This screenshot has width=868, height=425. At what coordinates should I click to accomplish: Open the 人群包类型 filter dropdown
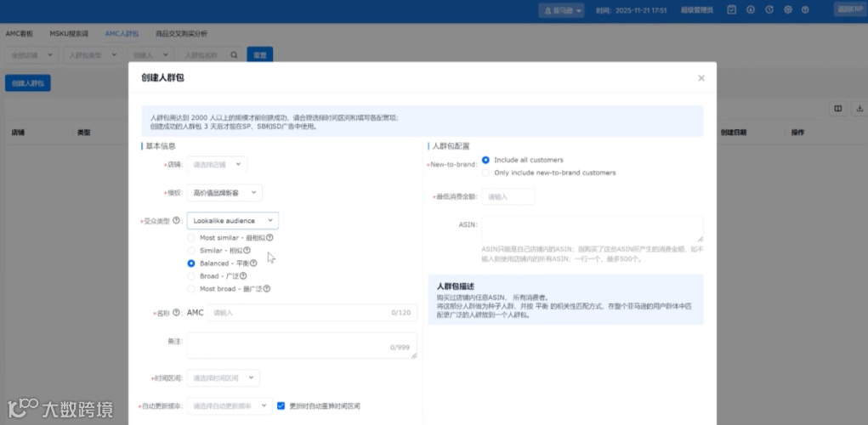pyautogui.click(x=93, y=55)
